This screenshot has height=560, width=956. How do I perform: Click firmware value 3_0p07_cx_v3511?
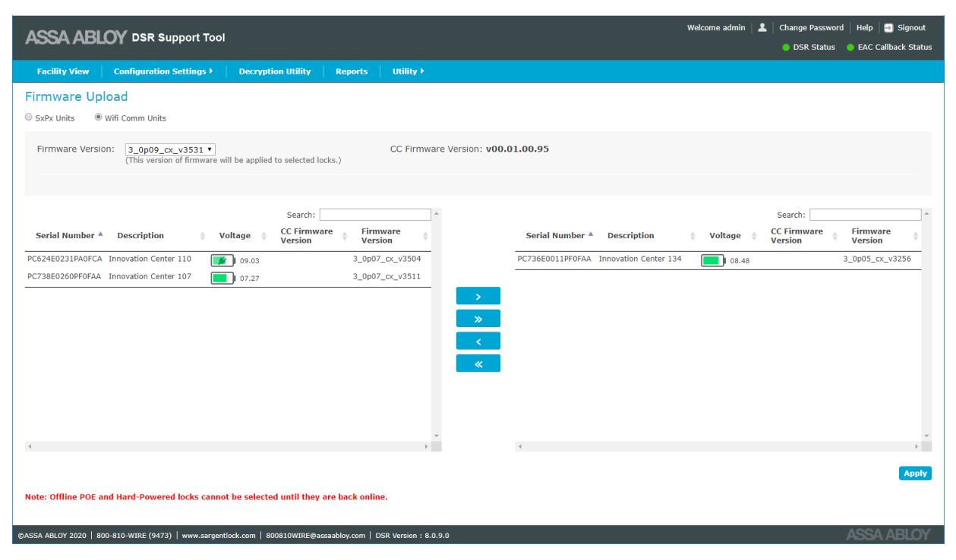point(387,278)
